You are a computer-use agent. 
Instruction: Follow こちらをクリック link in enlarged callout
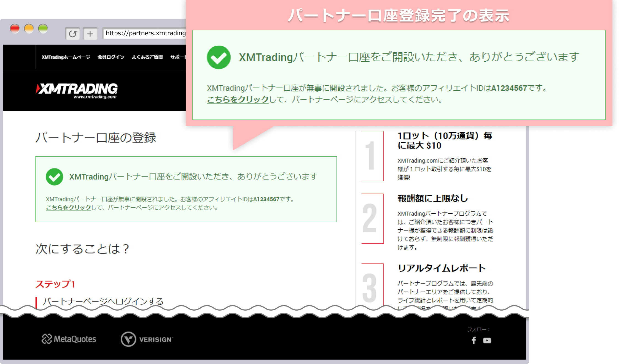click(238, 99)
